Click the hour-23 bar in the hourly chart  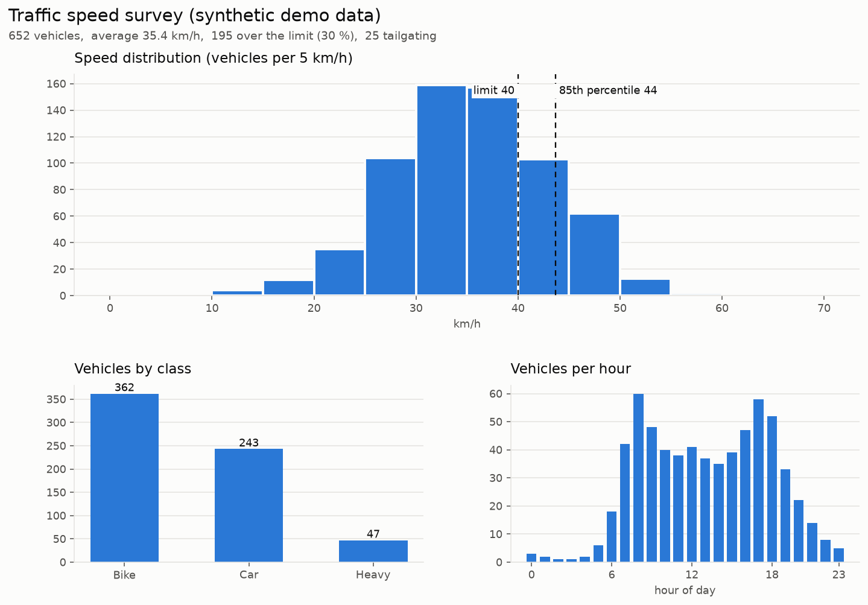click(x=838, y=555)
